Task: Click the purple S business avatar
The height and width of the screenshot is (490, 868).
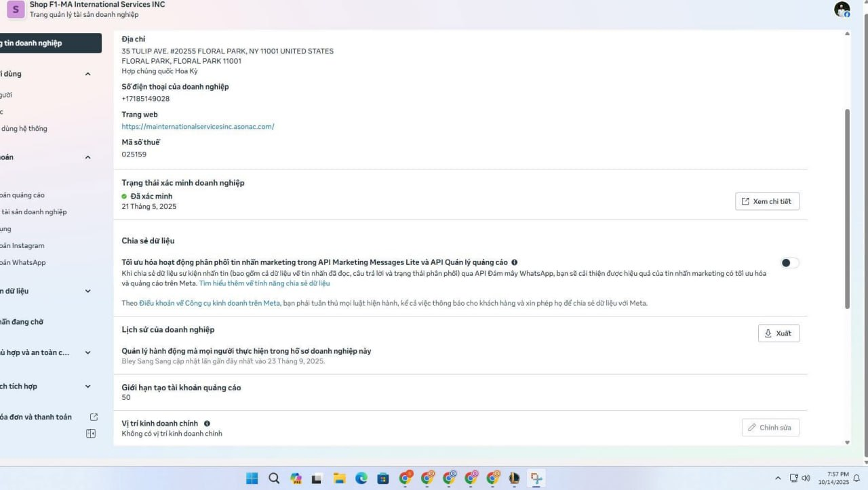Action: click(x=16, y=9)
